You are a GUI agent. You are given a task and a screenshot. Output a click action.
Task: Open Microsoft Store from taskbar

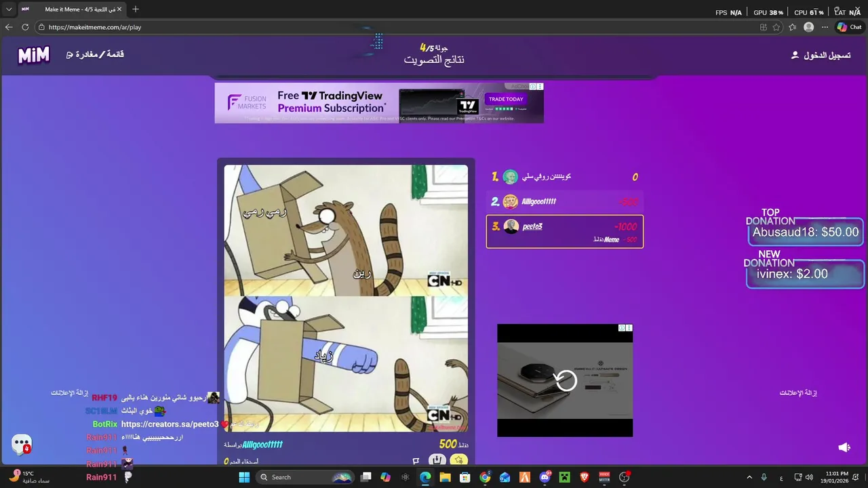(465, 477)
